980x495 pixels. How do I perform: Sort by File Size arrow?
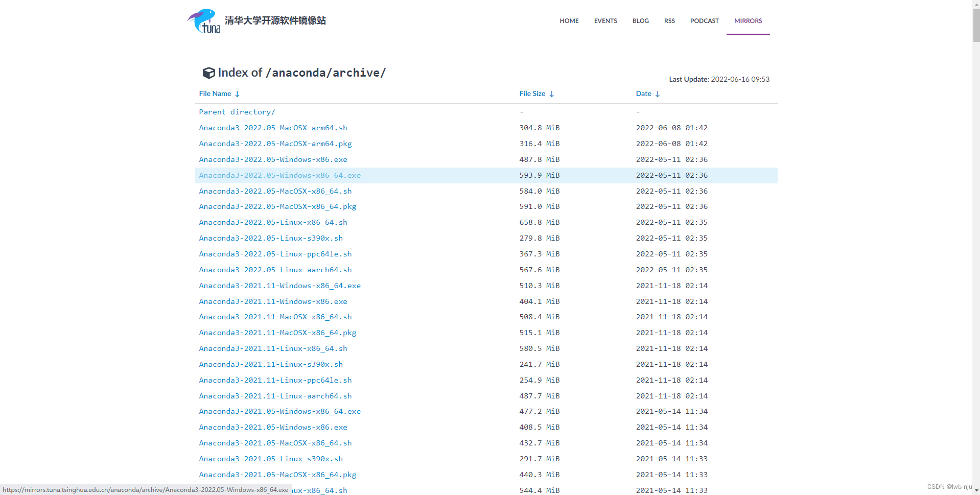551,94
